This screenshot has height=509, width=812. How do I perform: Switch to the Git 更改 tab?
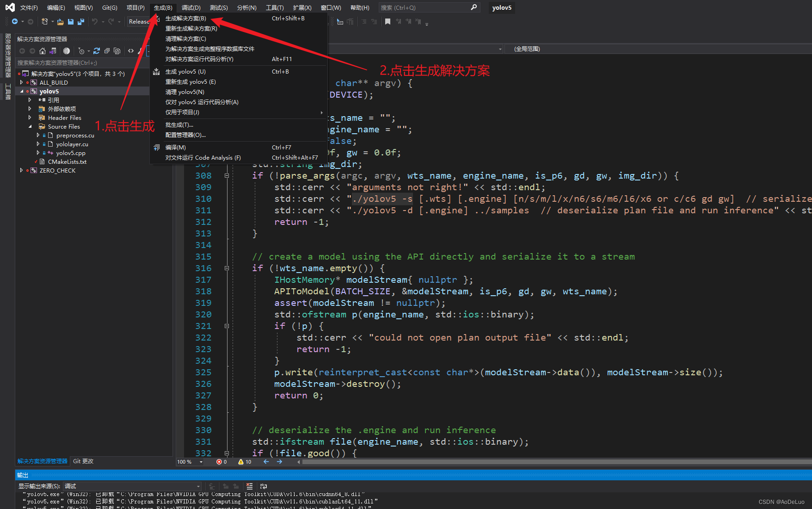click(83, 461)
